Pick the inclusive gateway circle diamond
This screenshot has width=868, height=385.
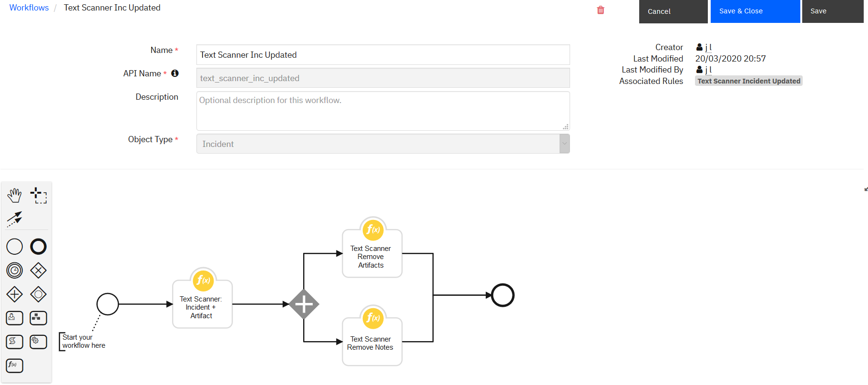[39, 294]
